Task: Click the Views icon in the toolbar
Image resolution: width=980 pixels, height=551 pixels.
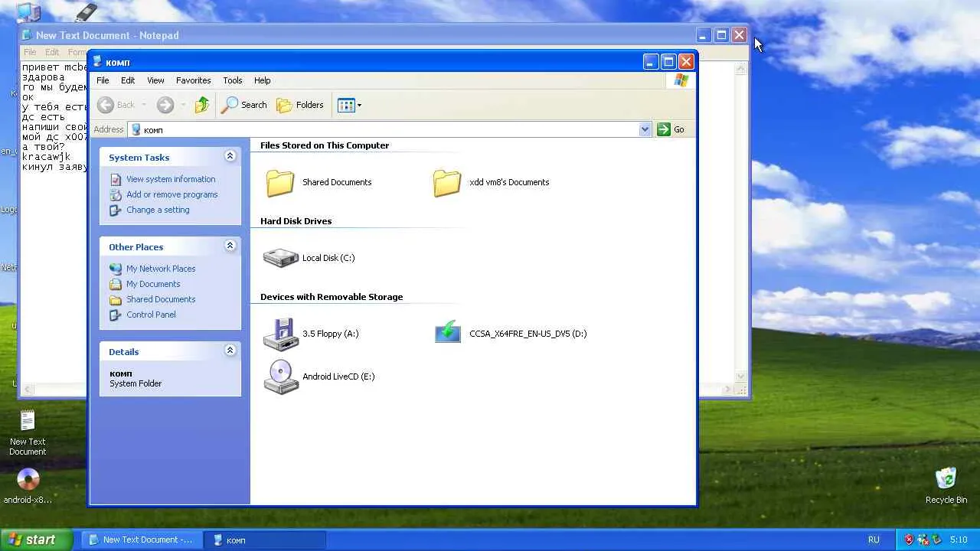Action: [x=346, y=105]
